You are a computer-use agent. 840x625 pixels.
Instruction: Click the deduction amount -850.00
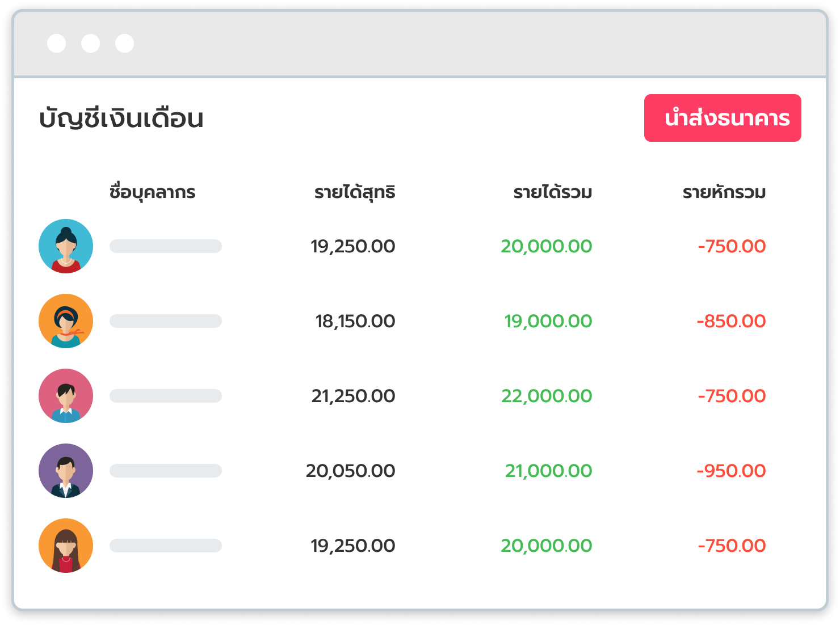click(731, 321)
